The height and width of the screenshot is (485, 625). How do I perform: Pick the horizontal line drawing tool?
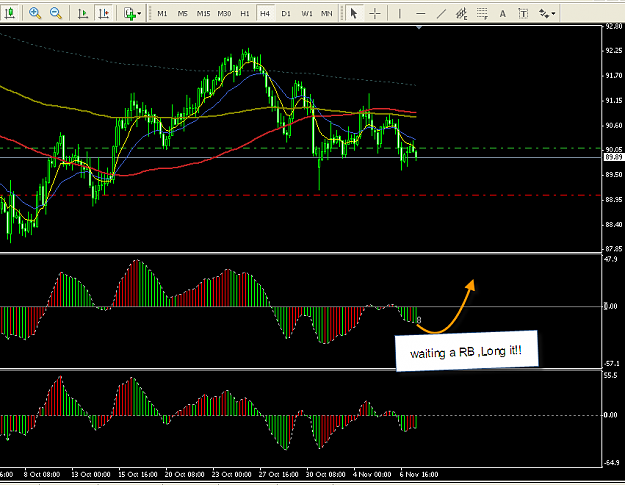tap(421, 14)
